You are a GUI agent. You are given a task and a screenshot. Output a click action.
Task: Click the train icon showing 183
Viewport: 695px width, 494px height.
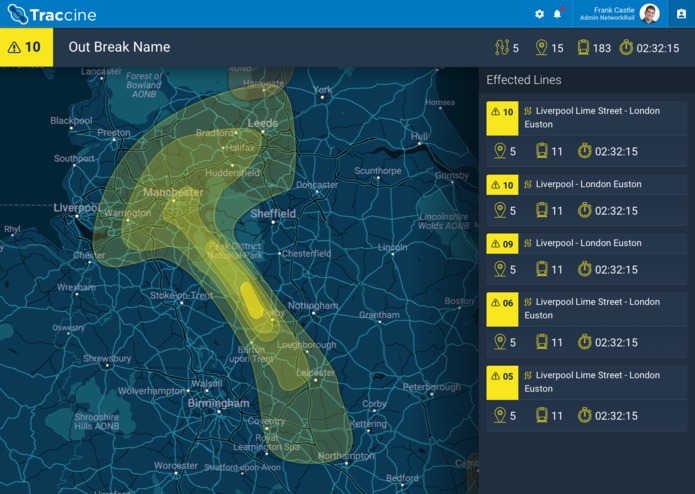(583, 47)
